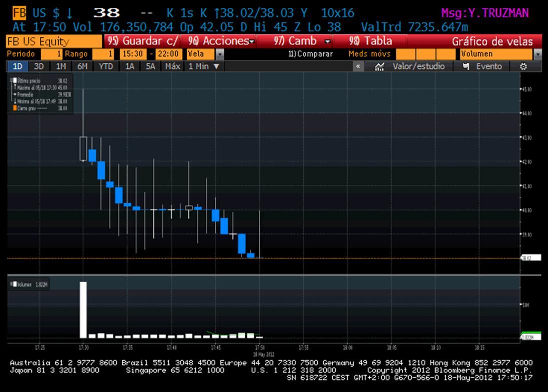548x392 pixels.
Task: Edit the 15:30 start time field
Action: pos(133,54)
